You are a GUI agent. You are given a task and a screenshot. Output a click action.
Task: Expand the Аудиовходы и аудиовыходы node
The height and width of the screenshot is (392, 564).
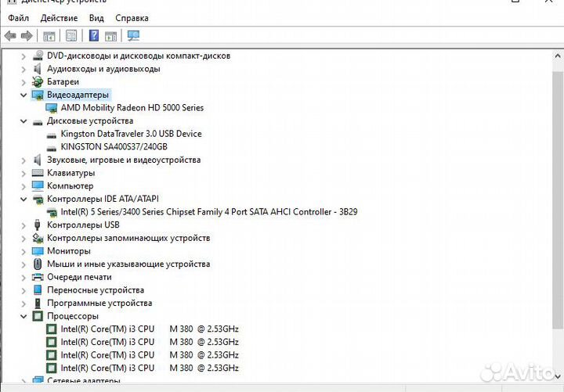coord(23,70)
